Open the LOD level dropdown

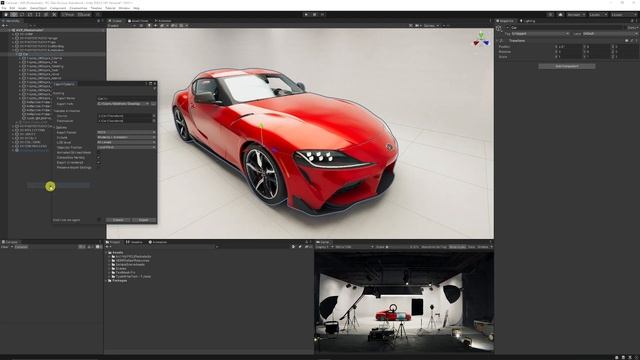click(x=126, y=142)
